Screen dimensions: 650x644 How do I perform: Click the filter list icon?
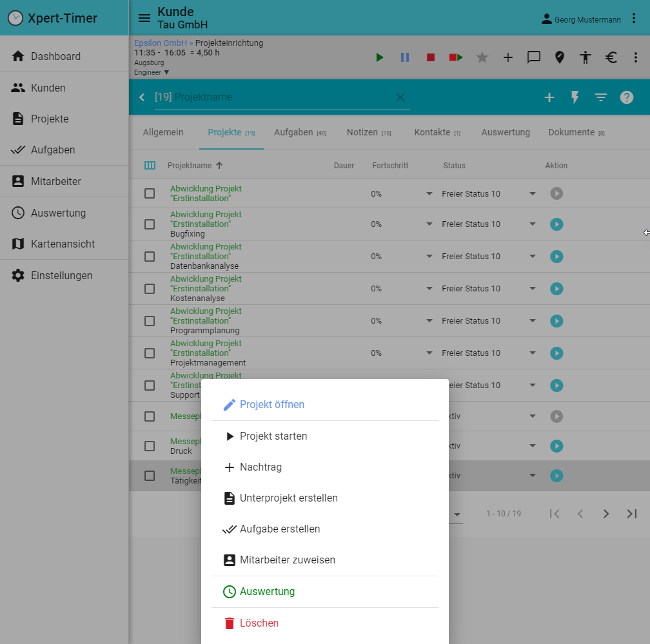point(601,97)
